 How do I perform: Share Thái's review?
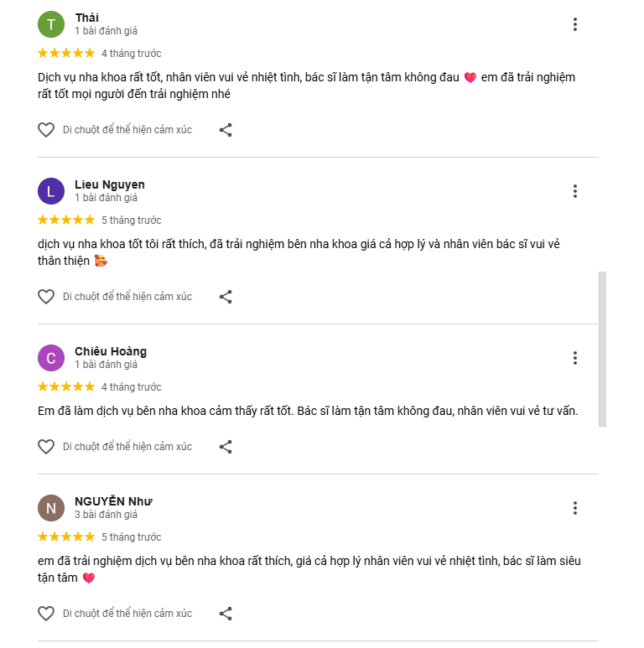click(x=226, y=130)
